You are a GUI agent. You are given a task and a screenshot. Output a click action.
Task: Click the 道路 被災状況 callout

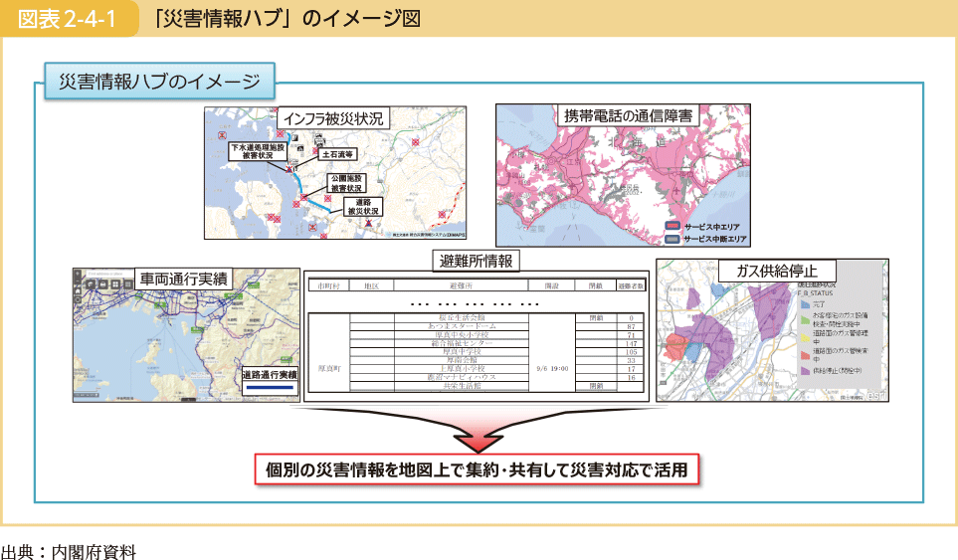pyautogui.click(x=363, y=207)
